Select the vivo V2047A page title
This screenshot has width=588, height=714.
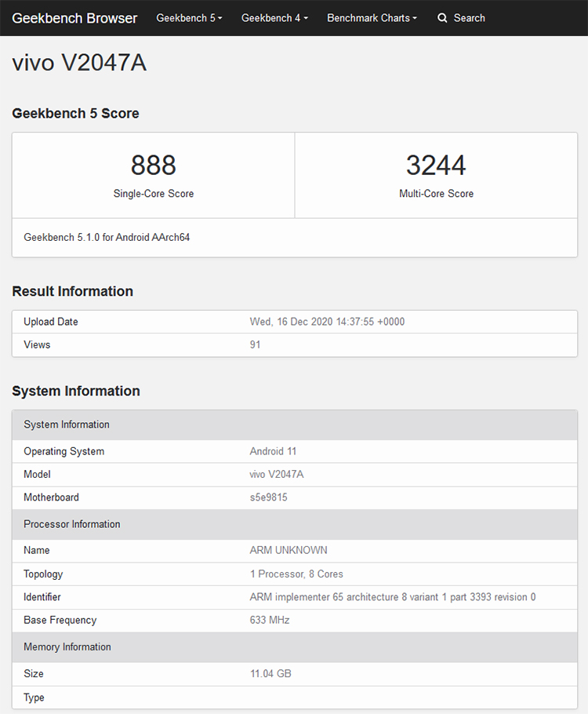pyautogui.click(x=79, y=63)
